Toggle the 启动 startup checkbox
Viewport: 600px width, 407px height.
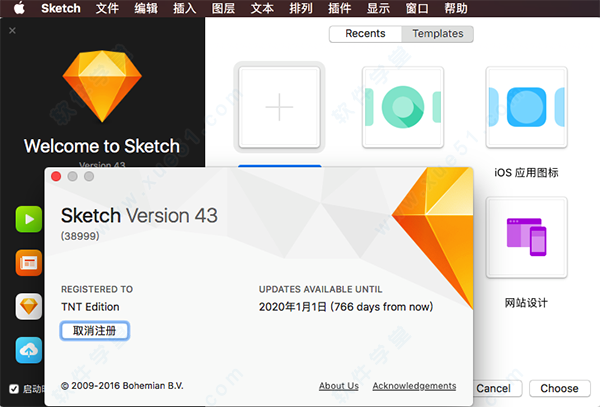pos(14,389)
